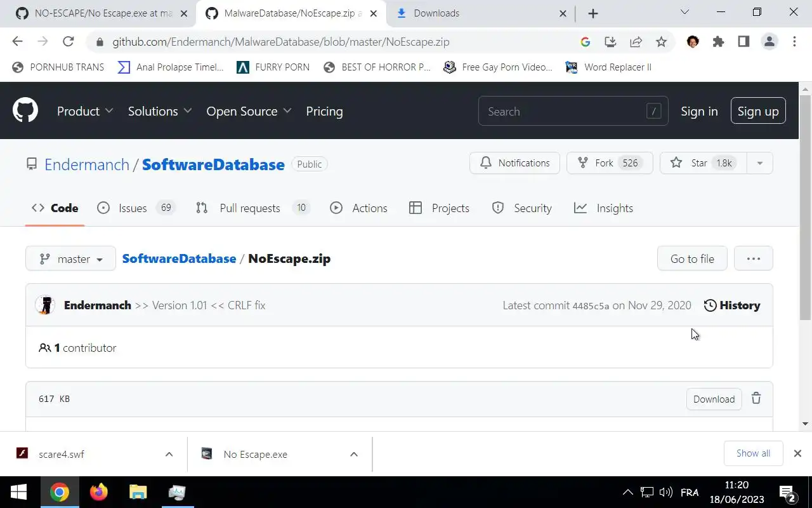View the file History
This screenshot has width=812, height=508.
pyautogui.click(x=732, y=305)
